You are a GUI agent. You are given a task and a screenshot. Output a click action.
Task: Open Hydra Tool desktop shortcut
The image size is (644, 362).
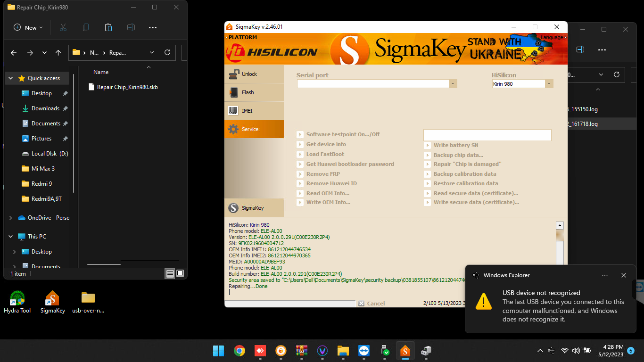(x=17, y=302)
